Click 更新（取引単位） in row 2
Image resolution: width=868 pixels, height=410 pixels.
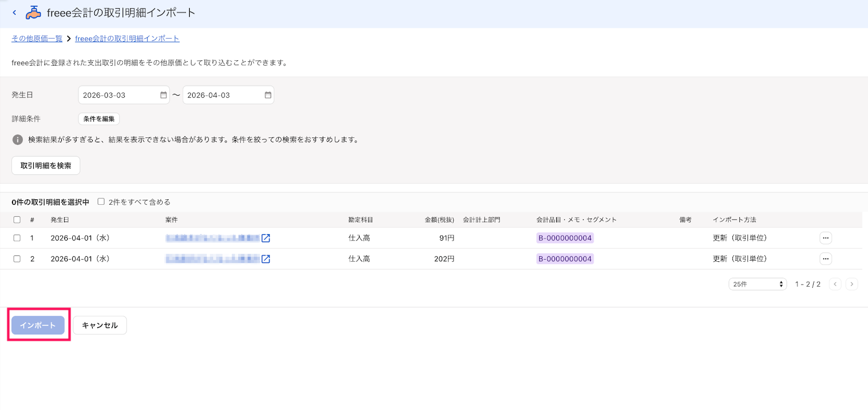click(740, 259)
